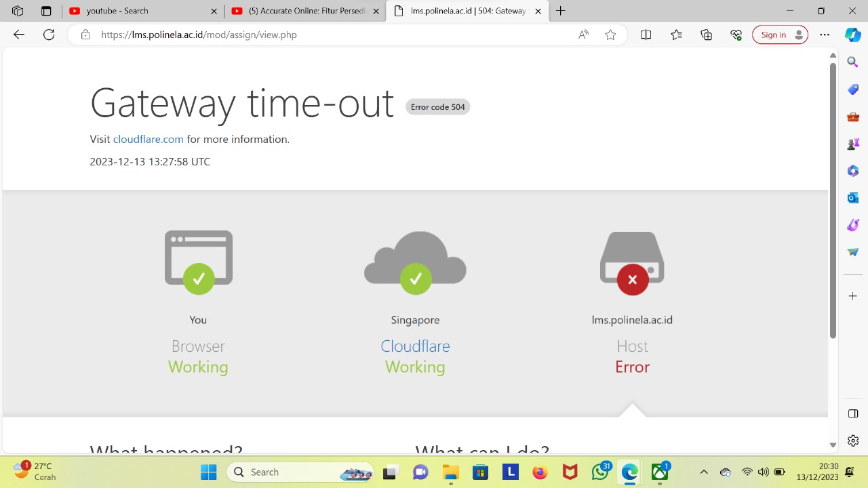This screenshot has width=868, height=488.
Task: Follow the cloudflare.com link
Action: pyautogui.click(x=149, y=139)
